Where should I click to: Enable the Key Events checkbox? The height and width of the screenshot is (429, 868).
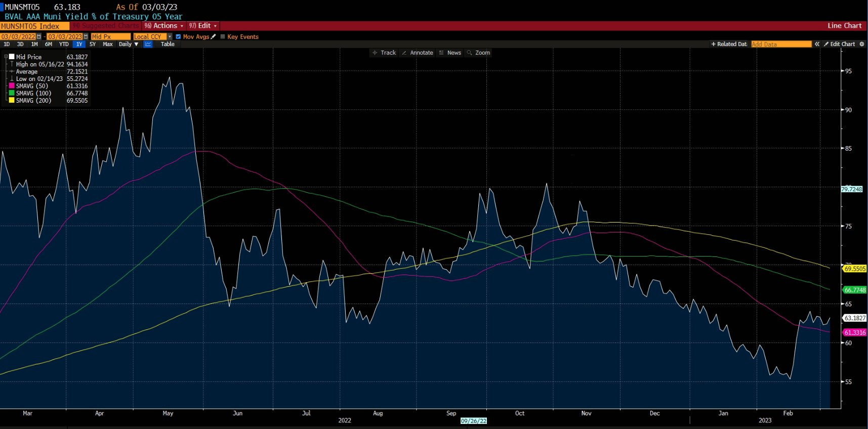(223, 36)
